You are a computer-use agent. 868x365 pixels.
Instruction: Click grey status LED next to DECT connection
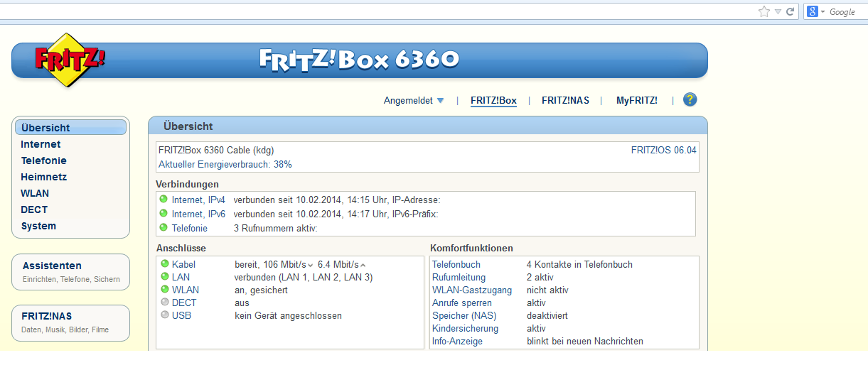165,303
